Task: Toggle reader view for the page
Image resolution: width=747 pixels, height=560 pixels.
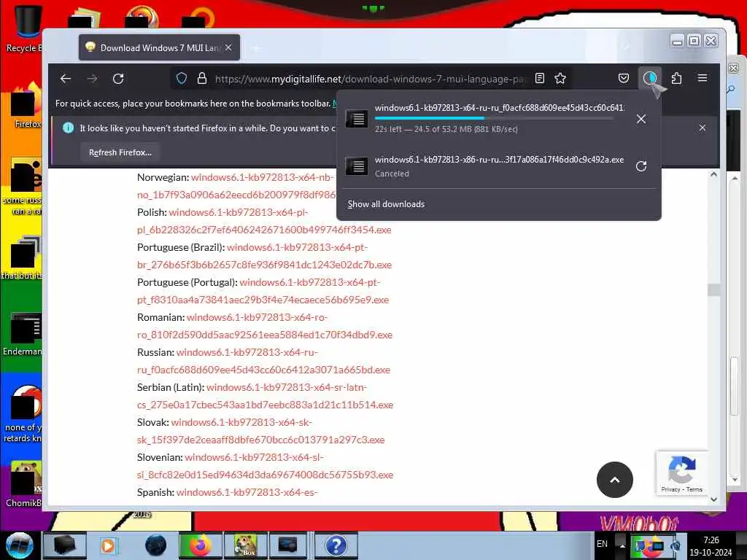Action: click(540, 79)
